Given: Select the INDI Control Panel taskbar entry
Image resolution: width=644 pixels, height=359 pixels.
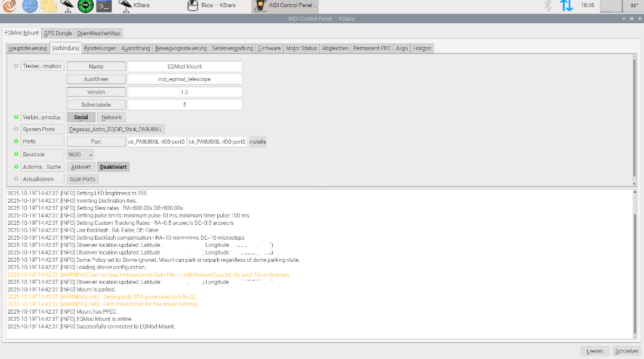Looking at the screenshot, I should coord(285,6).
